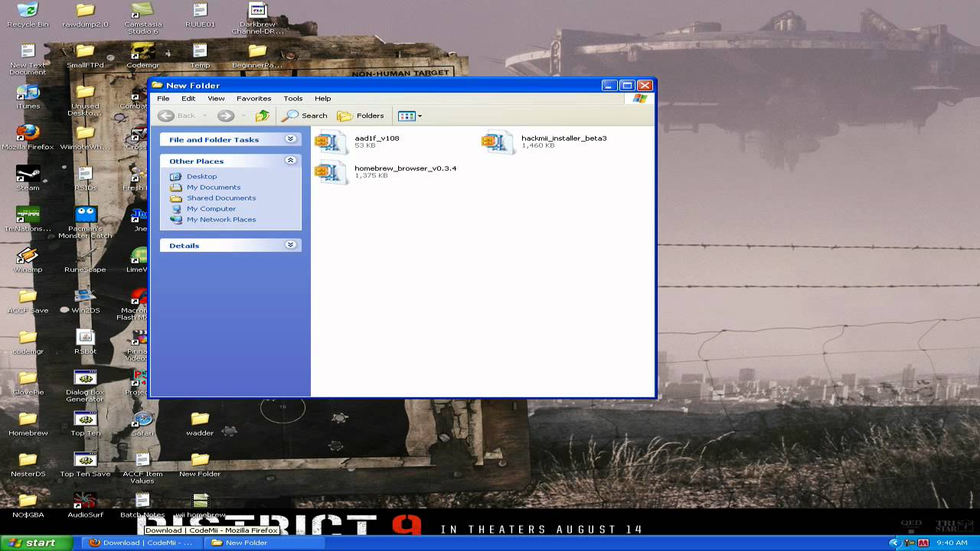
Task: Select the homebrew_browser_v0.3.4 archive
Action: (x=386, y=171)
